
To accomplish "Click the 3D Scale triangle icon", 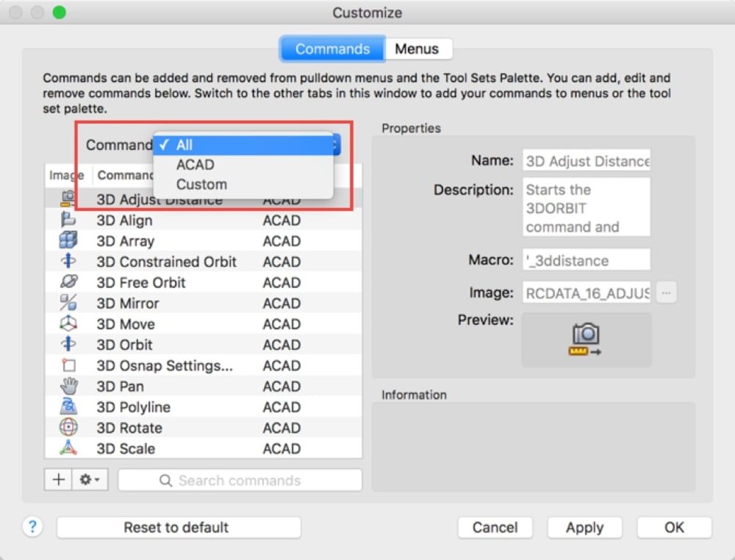I will click(68, 448).
